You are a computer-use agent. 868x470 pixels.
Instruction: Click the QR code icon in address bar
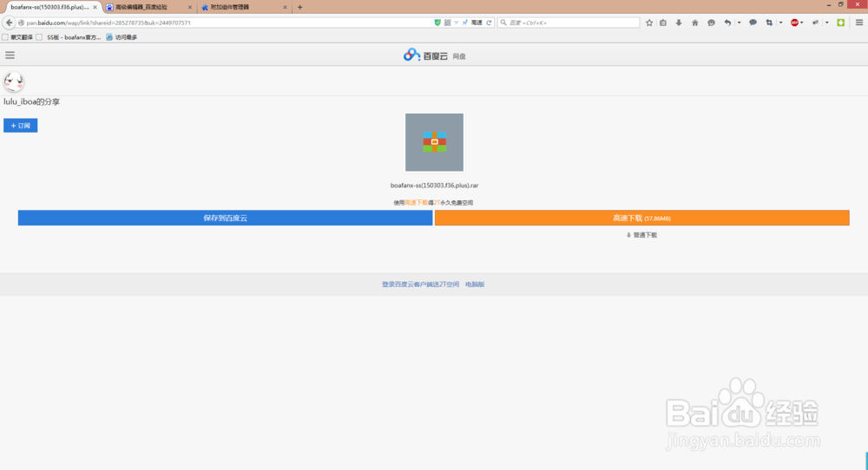pos(447,23)
